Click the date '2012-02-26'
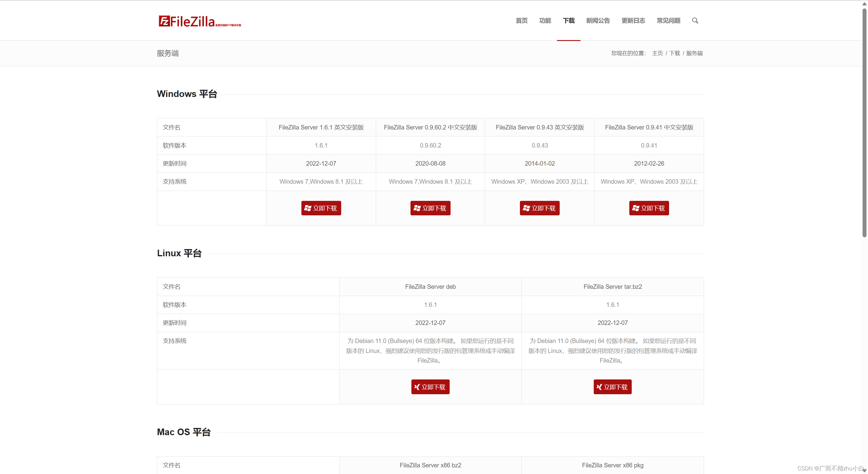This screenshot has width=868, height=474. (649, 164)
